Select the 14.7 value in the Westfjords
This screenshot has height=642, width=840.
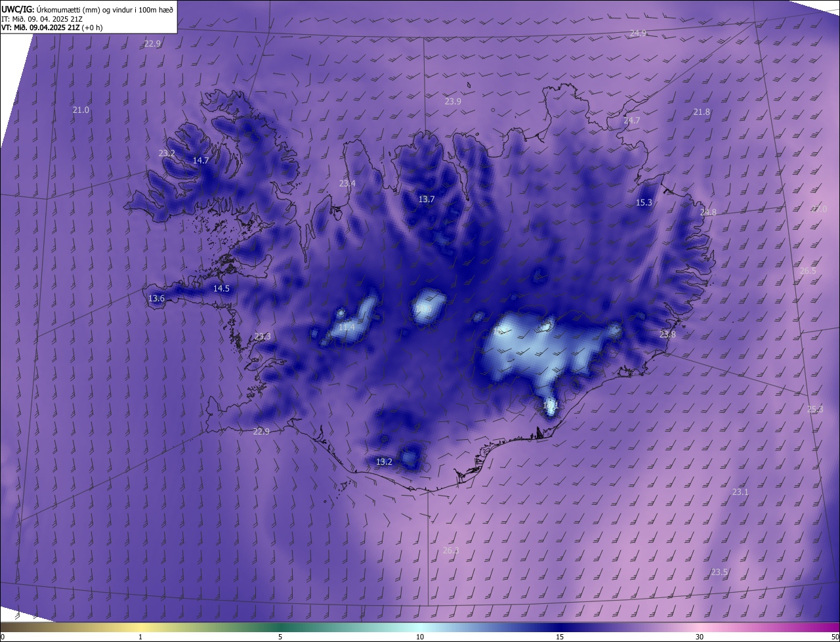point(201,161)
